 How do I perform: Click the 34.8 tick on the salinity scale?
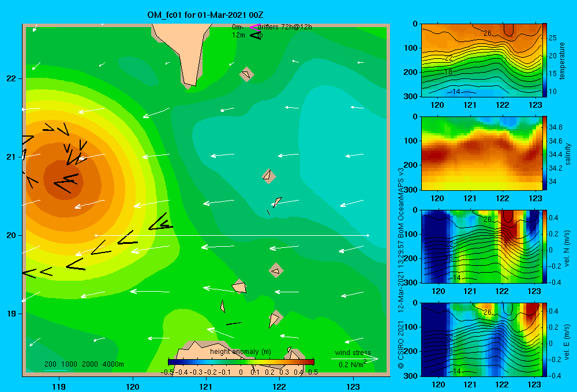[x=555, y=127]
